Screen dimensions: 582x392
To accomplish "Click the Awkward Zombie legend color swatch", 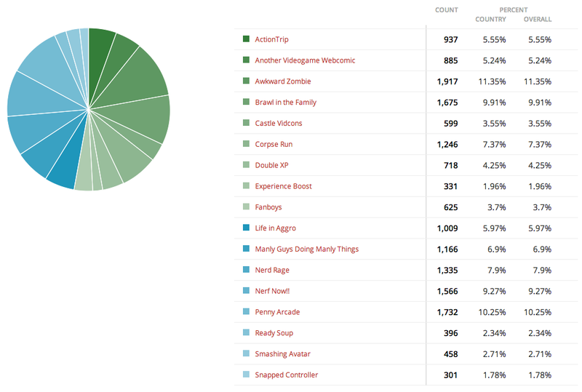I will [246, 81].
